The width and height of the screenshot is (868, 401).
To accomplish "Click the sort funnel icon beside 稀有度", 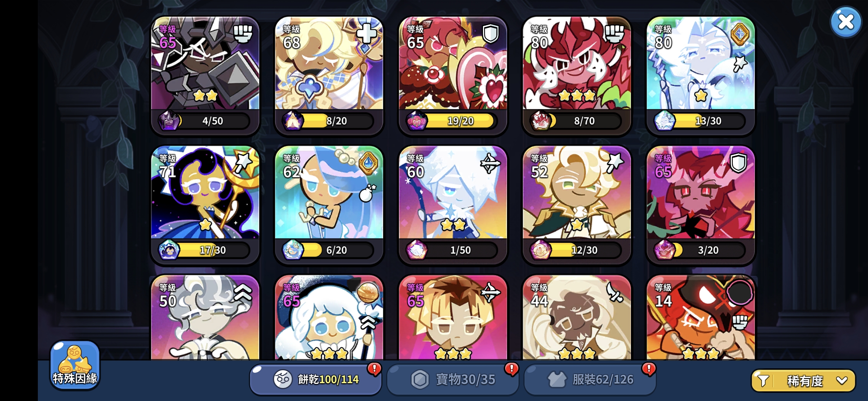I will pos(763,381).
